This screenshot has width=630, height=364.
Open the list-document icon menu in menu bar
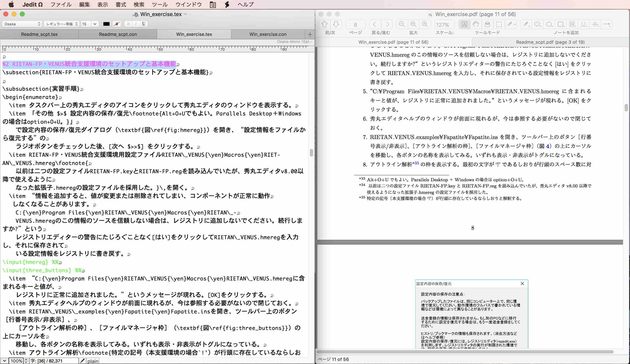pyautogui.click(x=213, y=4)
